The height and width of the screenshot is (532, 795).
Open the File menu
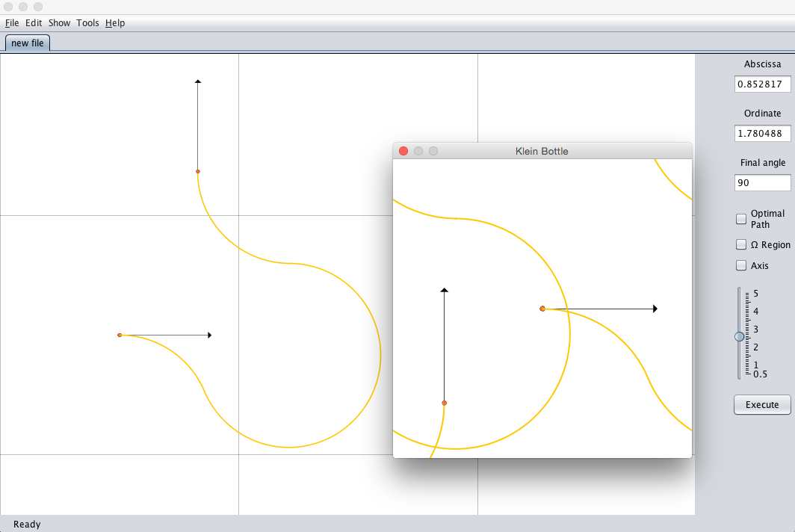point(12,23)
